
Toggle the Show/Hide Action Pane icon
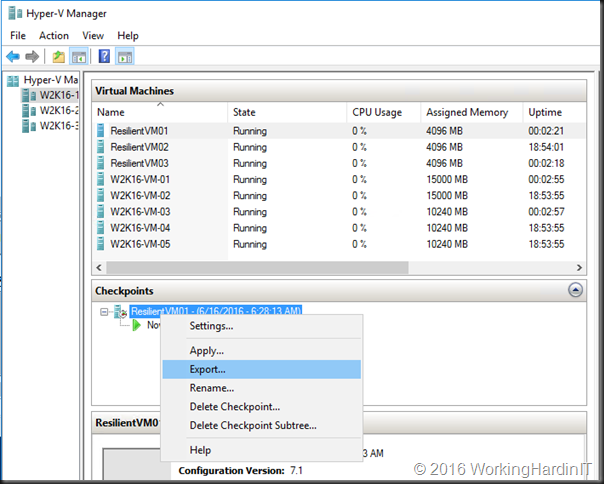tap(125, 57)
